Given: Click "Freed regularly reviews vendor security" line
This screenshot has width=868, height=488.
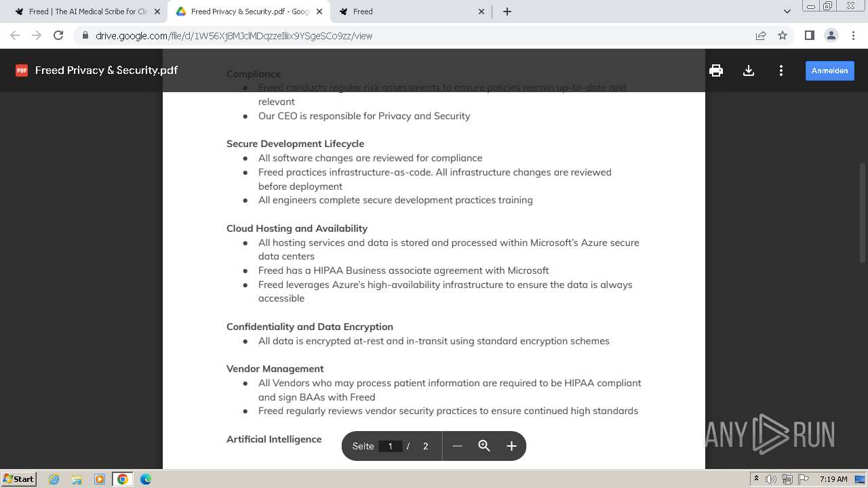Looking at the screenshot, I should 448,411.
